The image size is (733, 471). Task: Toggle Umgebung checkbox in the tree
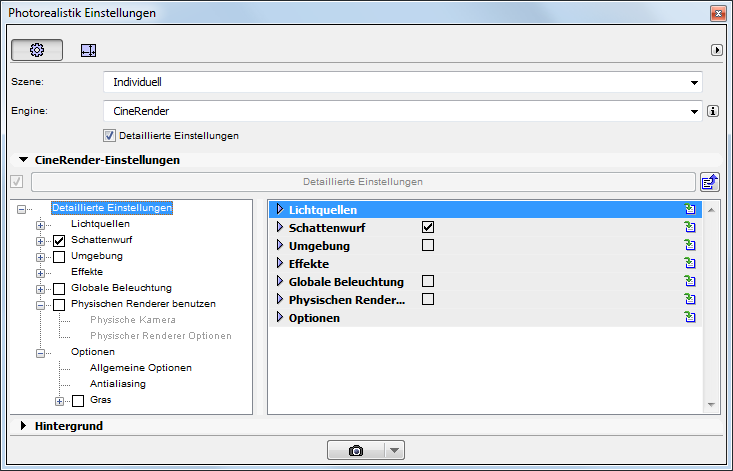(59, 257)
